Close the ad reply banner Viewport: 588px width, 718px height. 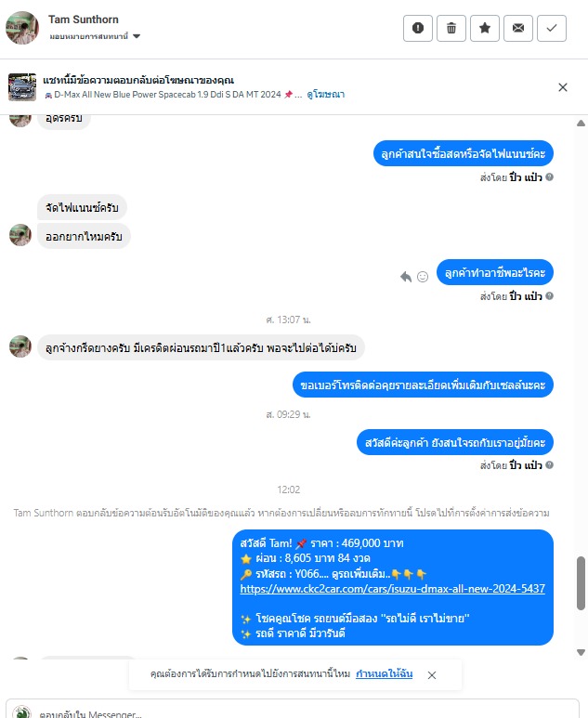pyautogui.click(x=563, y=87)
